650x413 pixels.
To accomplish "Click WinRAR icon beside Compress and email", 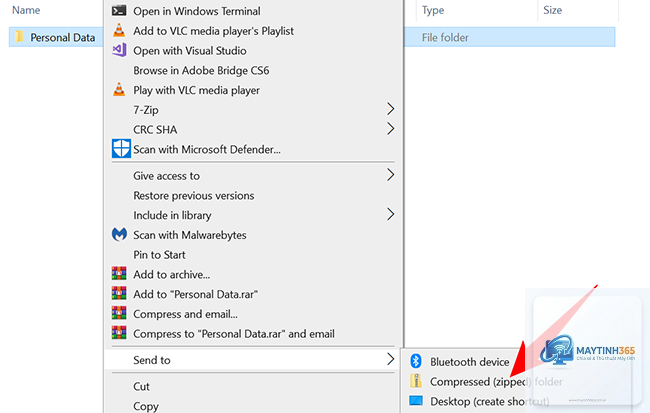I will (119, 313).
